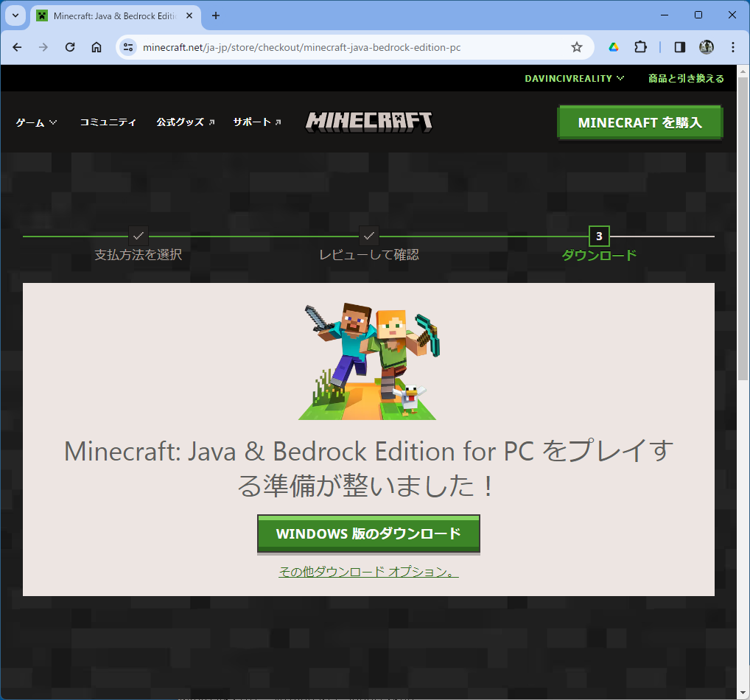
Task: Click the address bar URL field
Action: pos(346,47)
